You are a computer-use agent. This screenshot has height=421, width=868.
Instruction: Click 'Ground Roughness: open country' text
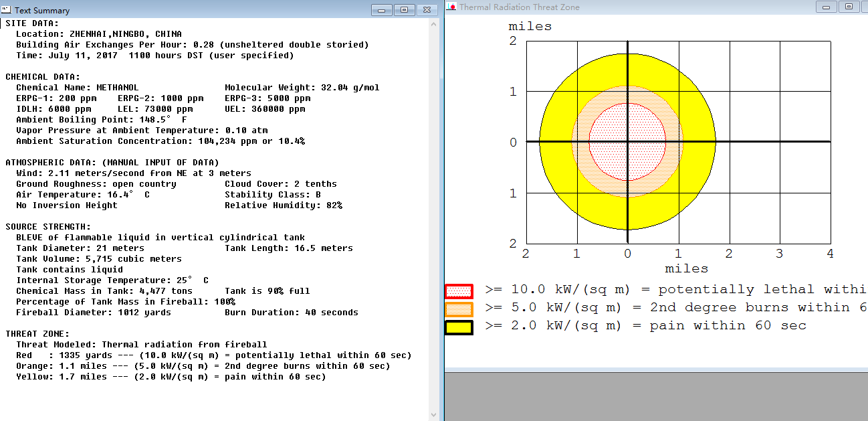coord(96,184)
